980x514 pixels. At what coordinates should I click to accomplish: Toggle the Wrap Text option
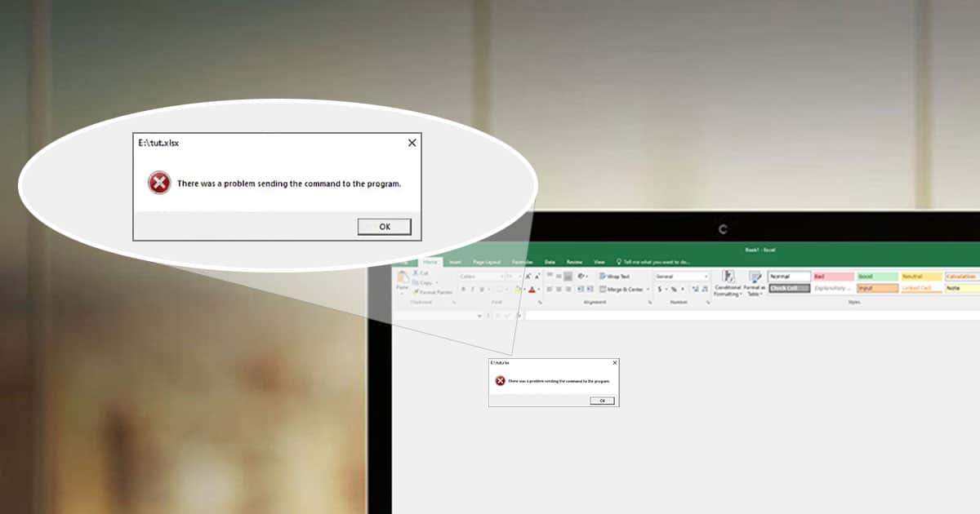[x=614, y=277]
